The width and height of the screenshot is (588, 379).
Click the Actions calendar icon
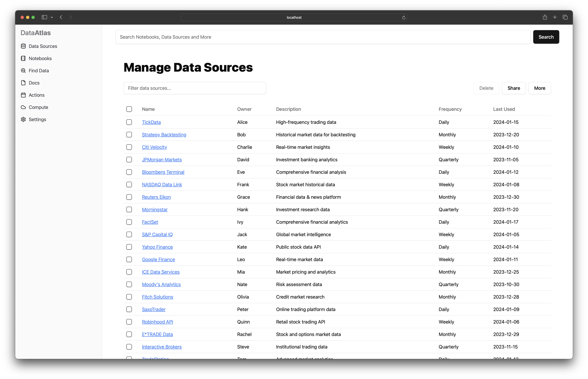(x=23, y=95)
